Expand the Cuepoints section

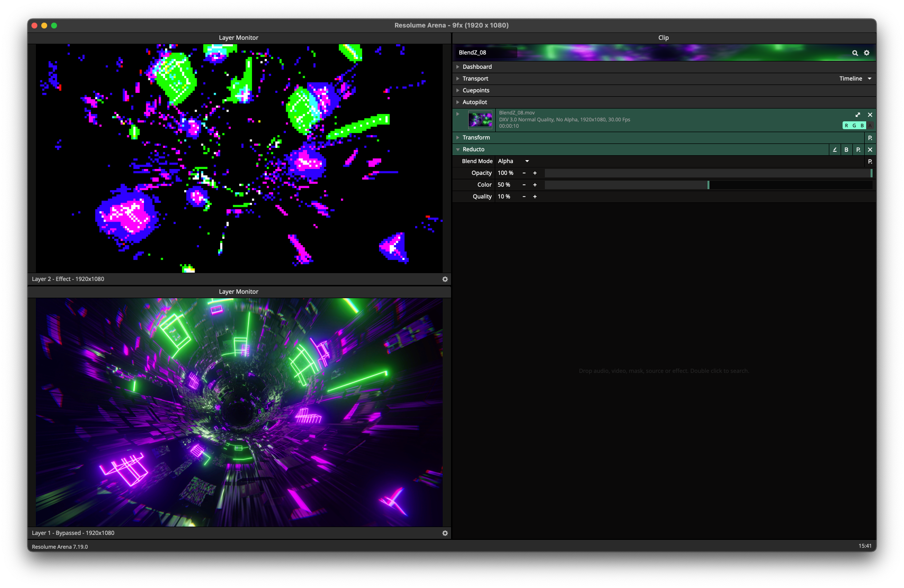pos(458,90)
